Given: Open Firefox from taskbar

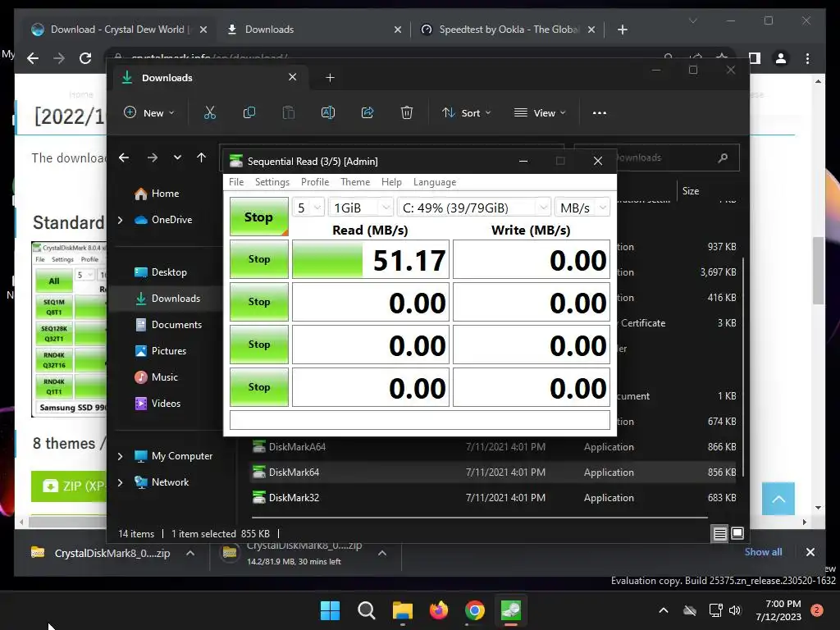Looking at the screenshot, I should tap(439, 610).
